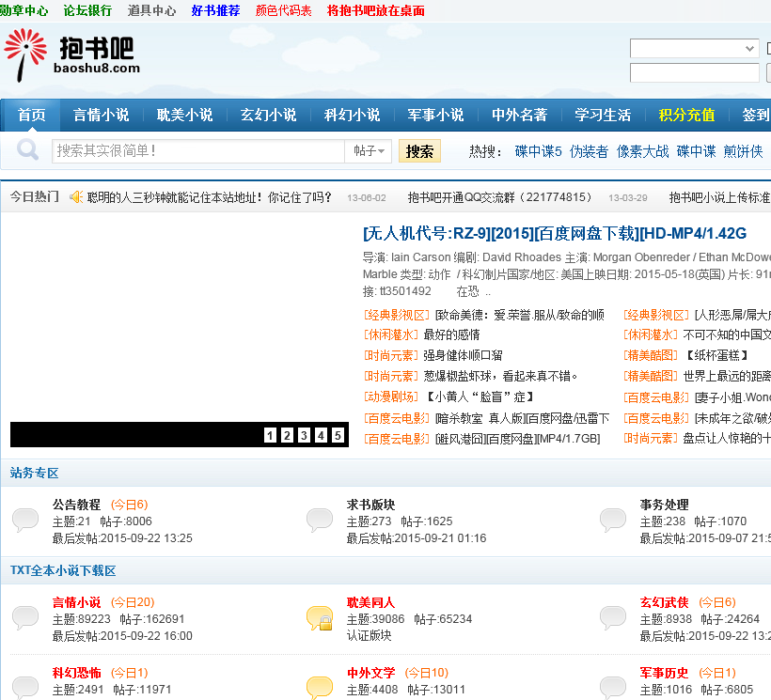The height and width of the screenshot is (700, 771).
Task: Open 最后发帖 2015-09-22 16:00 link
Action: (x=122, y=636)
